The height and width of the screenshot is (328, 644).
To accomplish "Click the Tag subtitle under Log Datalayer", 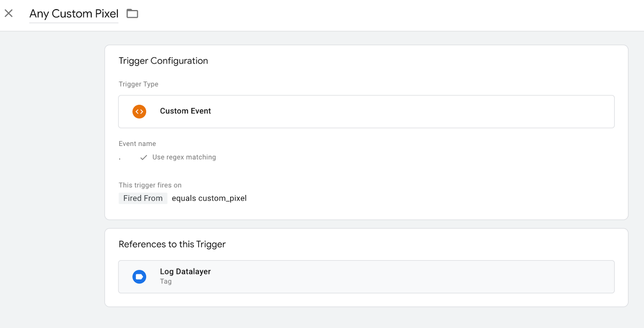I will [x=166, y=281].
